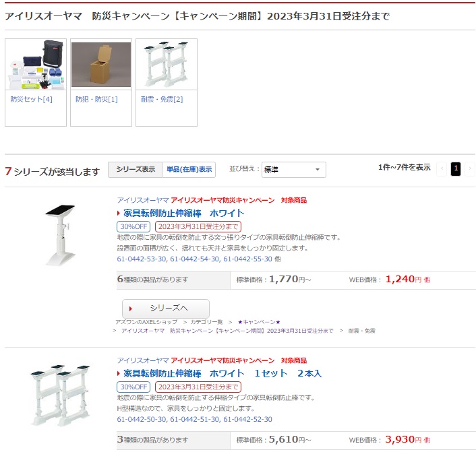The image size is (476, 452).
Task: Click the 防災セット[4] category link
Action: [x=31, y=99]
